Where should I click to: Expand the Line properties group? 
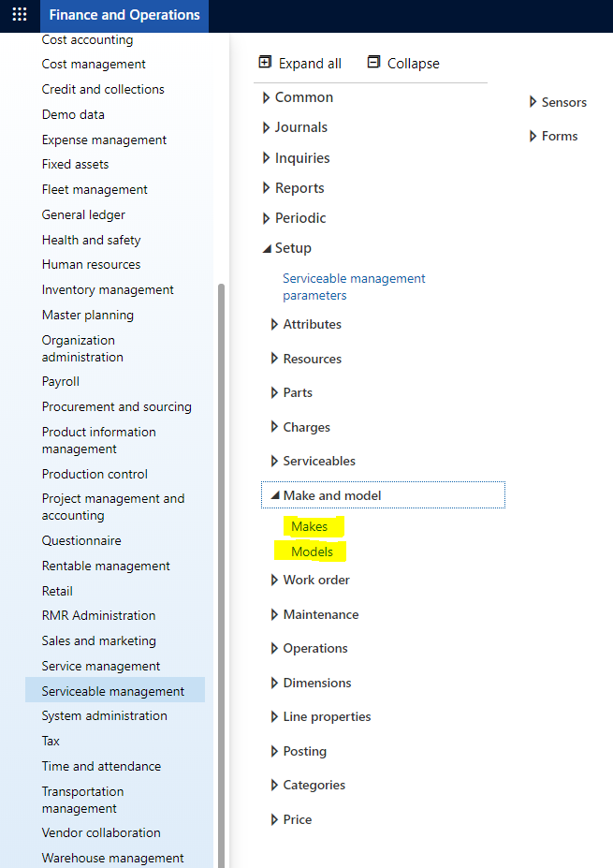(x=321, y=716)
